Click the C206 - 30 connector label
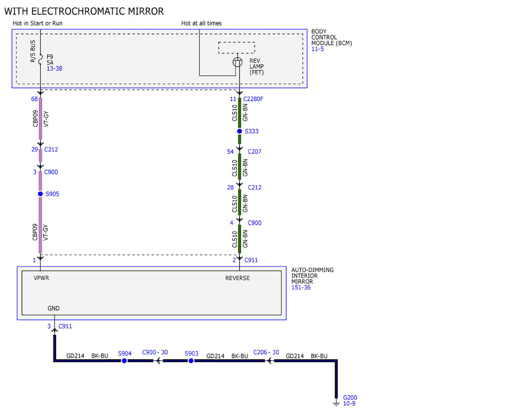 pyautogui.click(x=266, y=352)
